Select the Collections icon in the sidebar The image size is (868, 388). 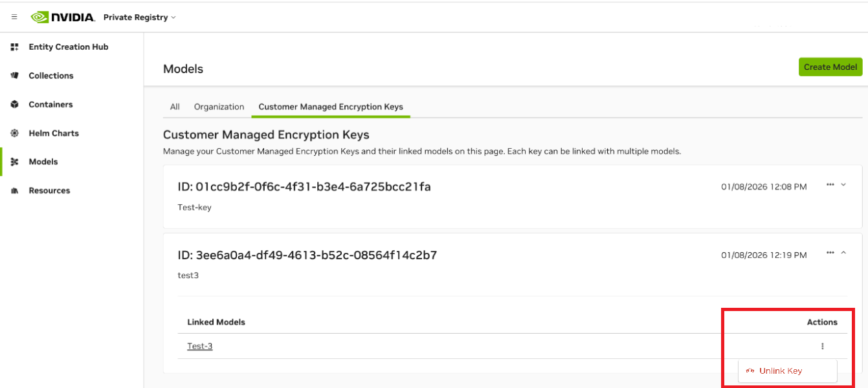coord(14,75)
